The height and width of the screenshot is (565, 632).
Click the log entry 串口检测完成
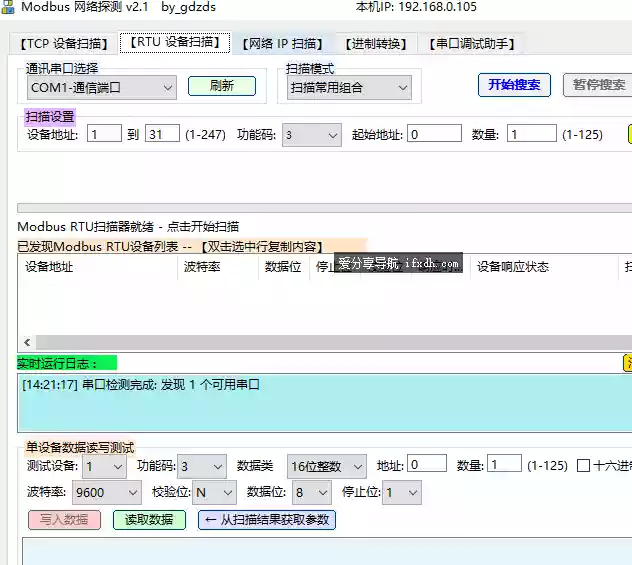141,384
